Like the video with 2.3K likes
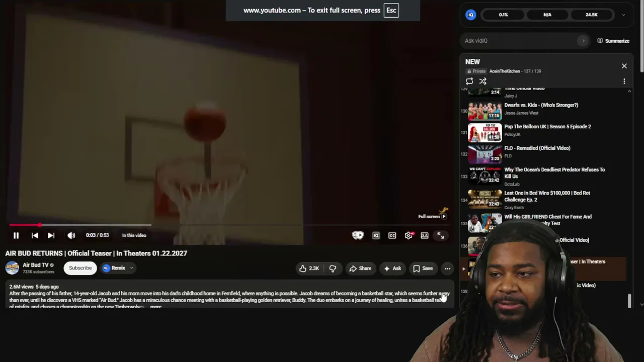Viewport: 644px width, 362px height. tap(309, 268)
